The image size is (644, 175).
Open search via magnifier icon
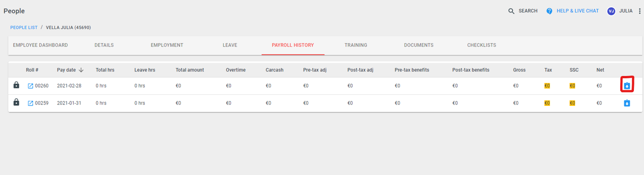click(x=512, y=11)
